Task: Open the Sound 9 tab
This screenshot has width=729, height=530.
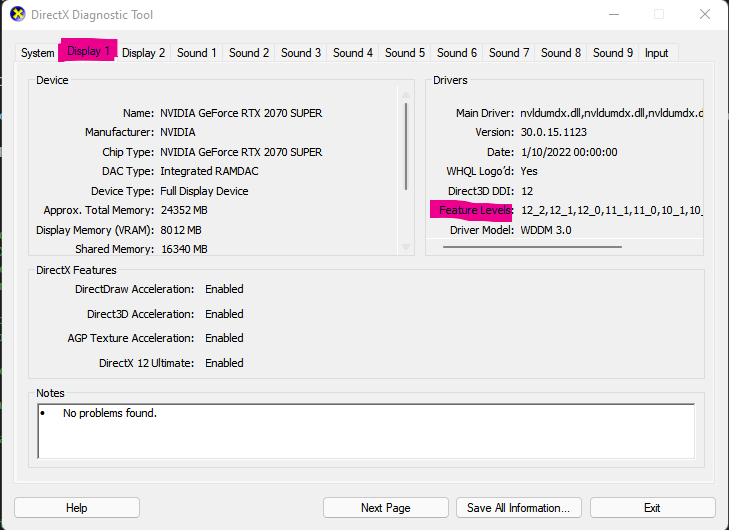Action: [x=613, y=53]
